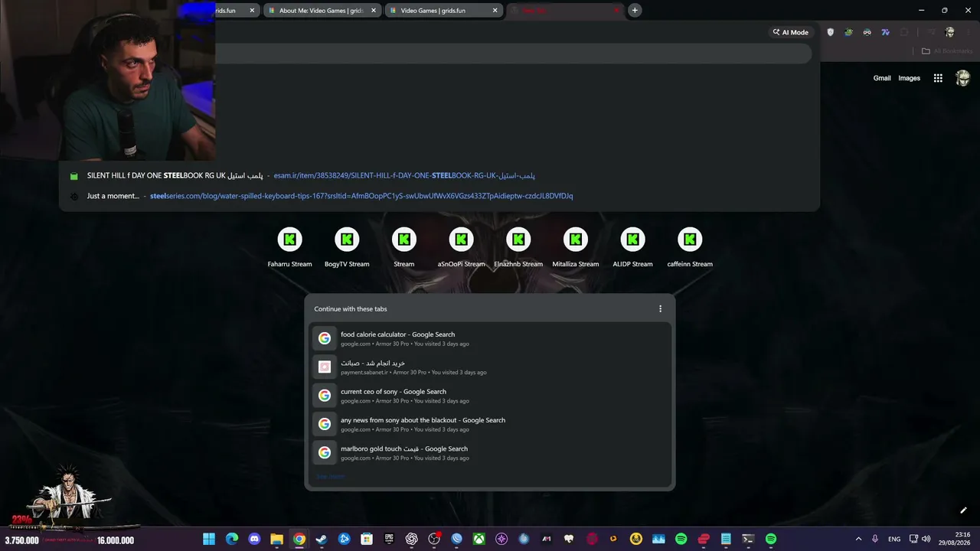Open the Chrome profile avatar in the toolbar
This screenshot has height=551, width=980.
click(x=950, y=32)
